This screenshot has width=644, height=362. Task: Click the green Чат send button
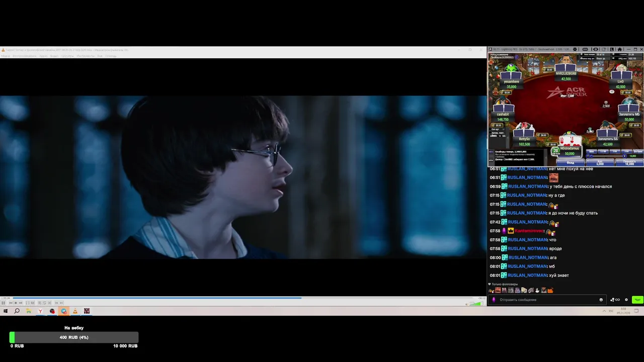pos(637,300)
